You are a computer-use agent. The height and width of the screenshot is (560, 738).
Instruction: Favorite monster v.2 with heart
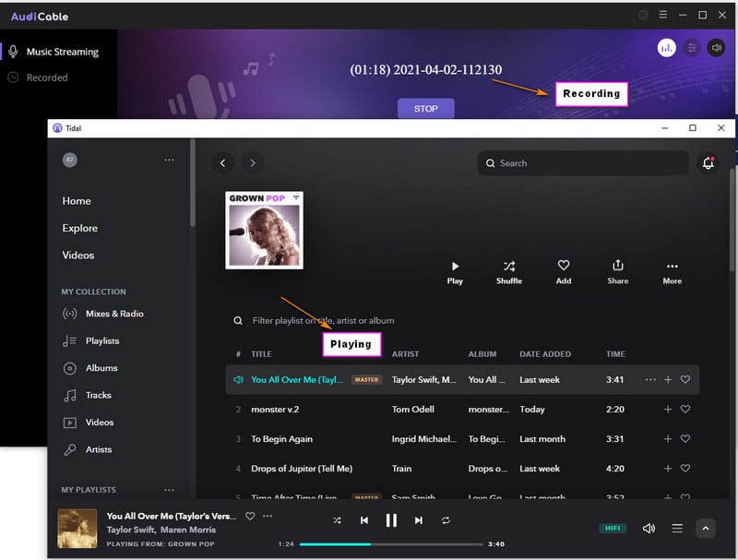[685, 409]
